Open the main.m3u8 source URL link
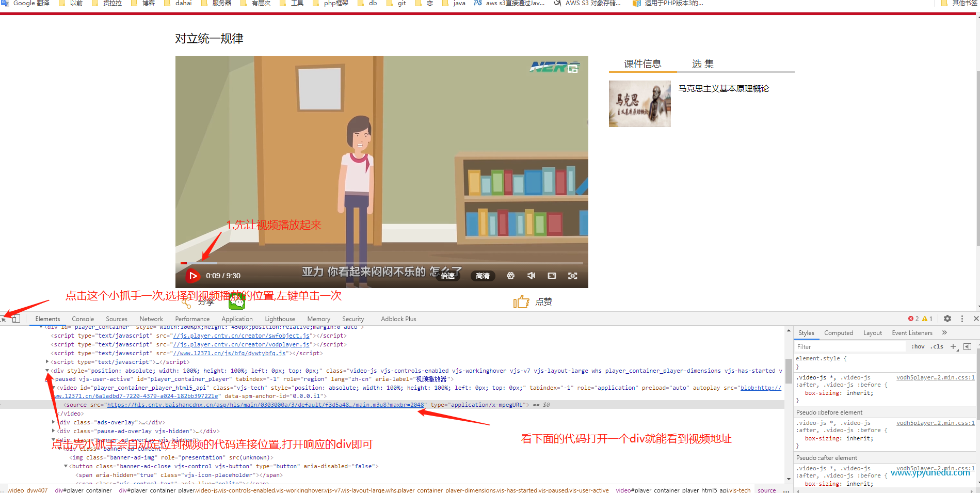This screenshot has width=980, height=493. [265, 405]
